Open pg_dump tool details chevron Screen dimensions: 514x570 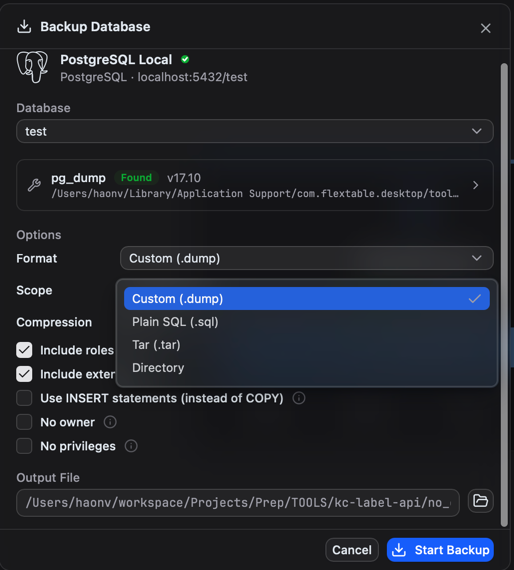[475, 185]
